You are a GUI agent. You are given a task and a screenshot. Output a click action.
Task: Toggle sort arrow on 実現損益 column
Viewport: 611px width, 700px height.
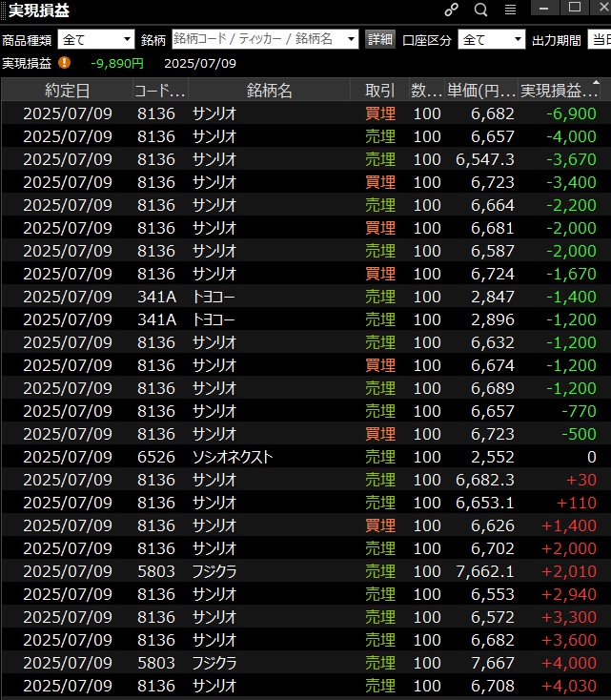596,82
